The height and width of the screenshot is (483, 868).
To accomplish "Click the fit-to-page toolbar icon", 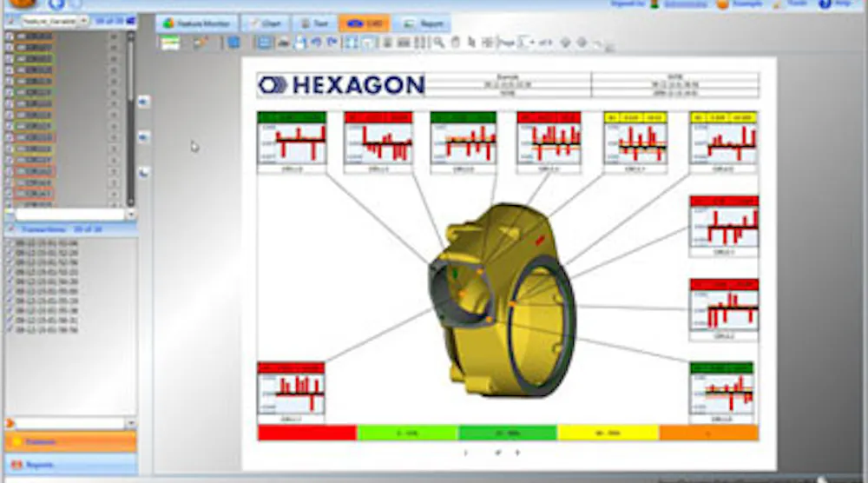I will click(x=351, y=43).
